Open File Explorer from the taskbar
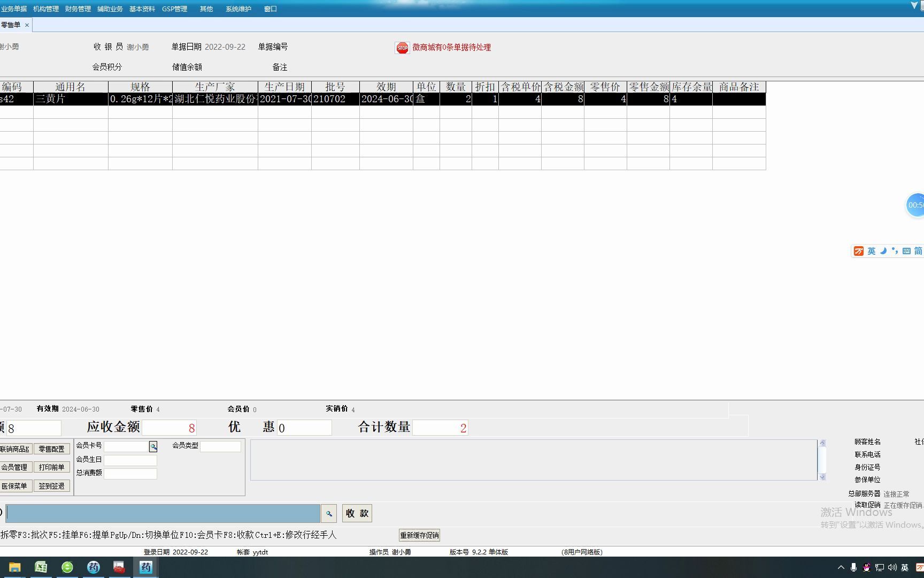The height and width of the screenshot is (578, 924). (x=14, y=567)
